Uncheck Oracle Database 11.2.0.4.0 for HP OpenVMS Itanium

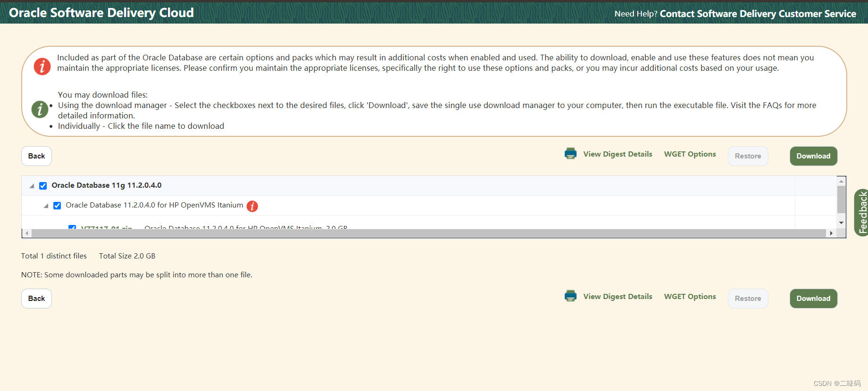point(57,206)
